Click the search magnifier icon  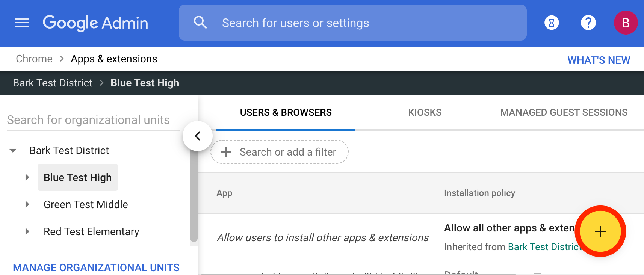201,23
